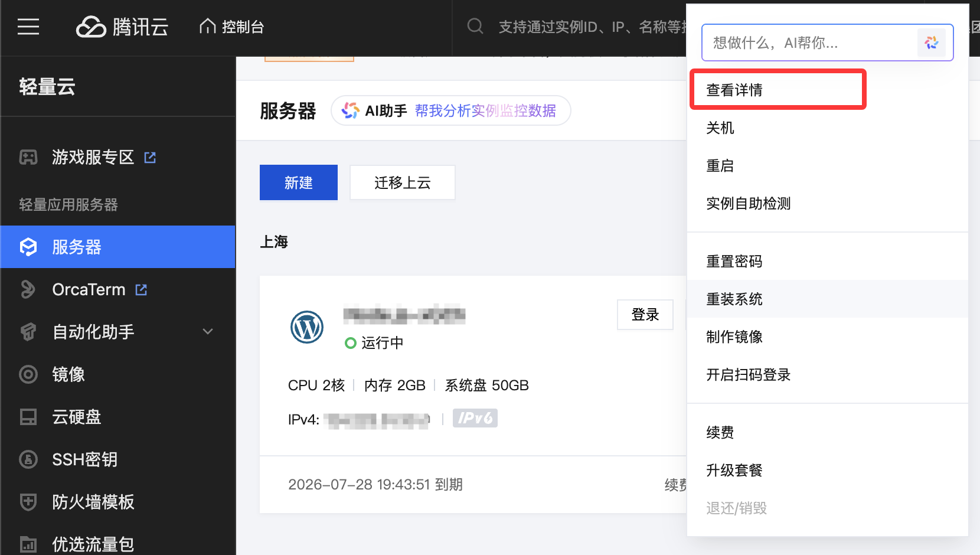Screen dimensions: 980x555
Task: Open the SSH密钥 page
Action: pyautogui.click(x=84, y=459)
